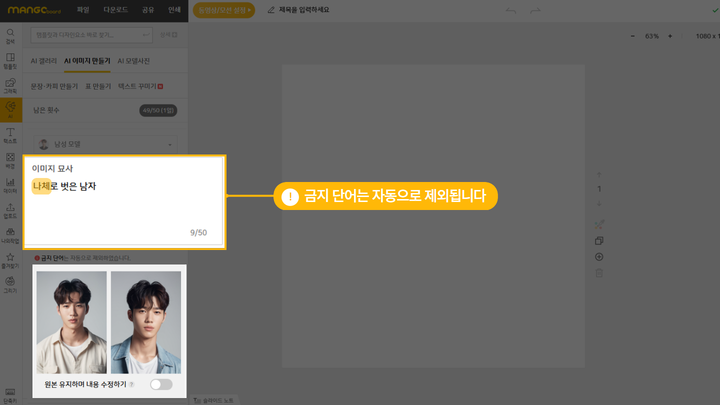Screen dimensions: 720x405
Task: Open the 공유 menu
Action: pyautogui.click(x=148, y=10)
